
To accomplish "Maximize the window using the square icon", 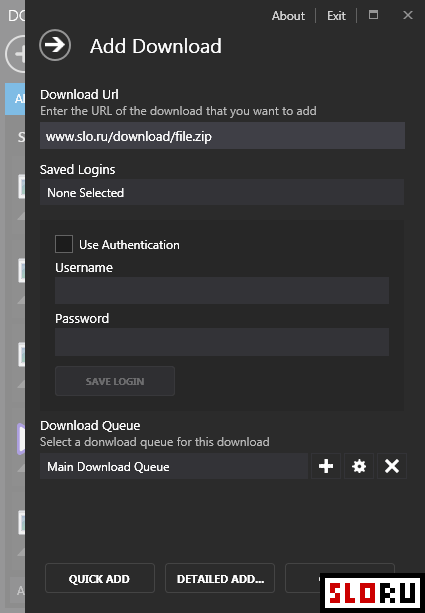I will [373, 15].
